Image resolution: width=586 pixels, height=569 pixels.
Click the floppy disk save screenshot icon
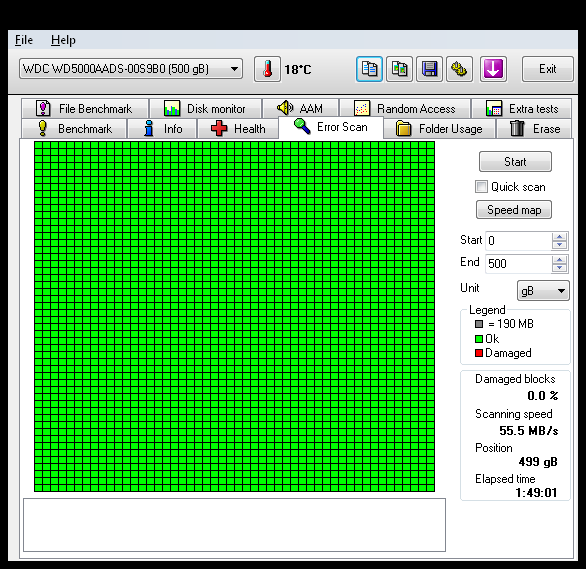[x=429, y=69]
